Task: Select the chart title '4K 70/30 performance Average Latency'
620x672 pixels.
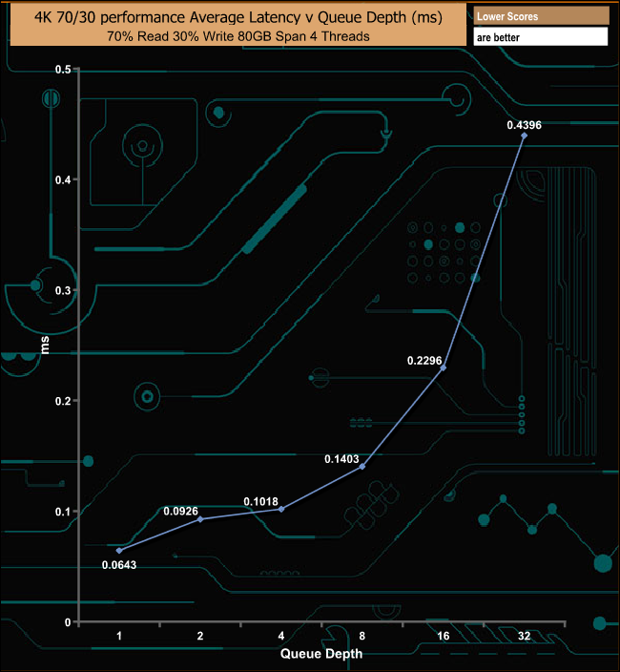Action: 238,17
